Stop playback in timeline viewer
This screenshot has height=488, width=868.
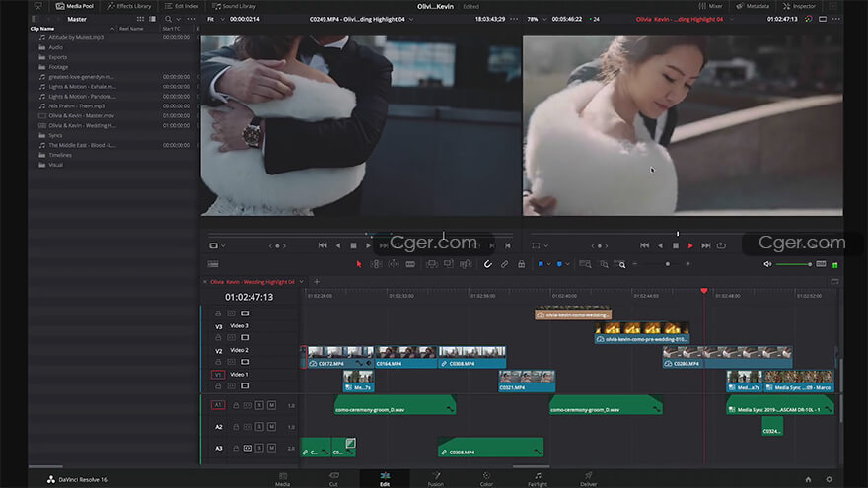click(x=675, y=245)
